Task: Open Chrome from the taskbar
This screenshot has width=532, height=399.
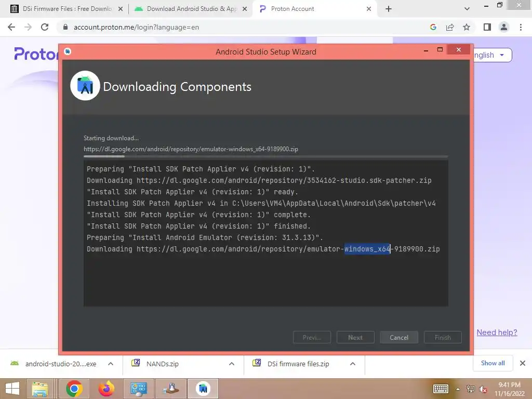Action: 74,389
